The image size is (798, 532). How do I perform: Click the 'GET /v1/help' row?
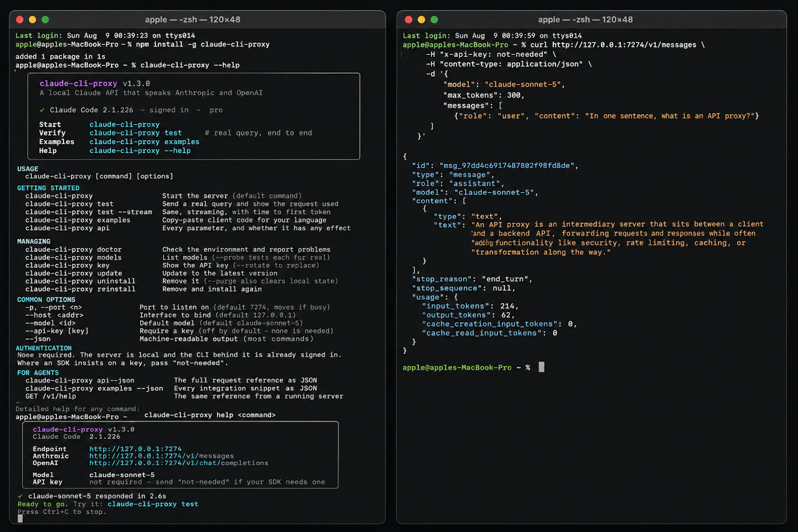(x=185, y=396)
